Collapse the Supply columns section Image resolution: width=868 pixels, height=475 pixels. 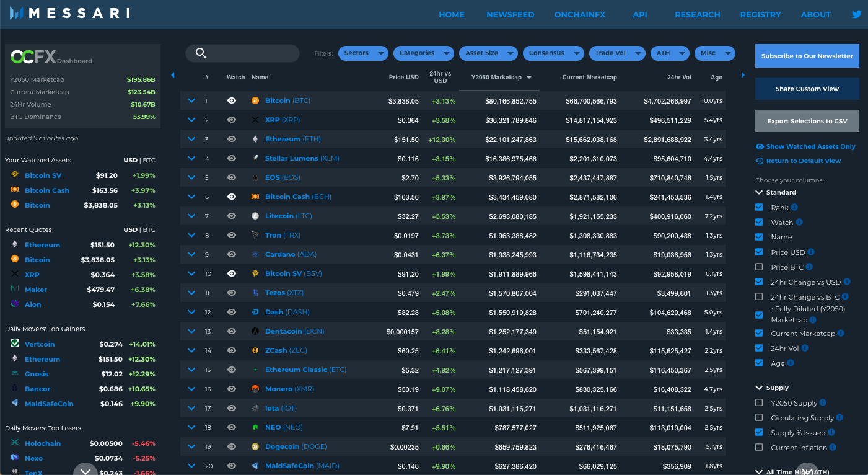pyautogui.click(x=759, y=388)
